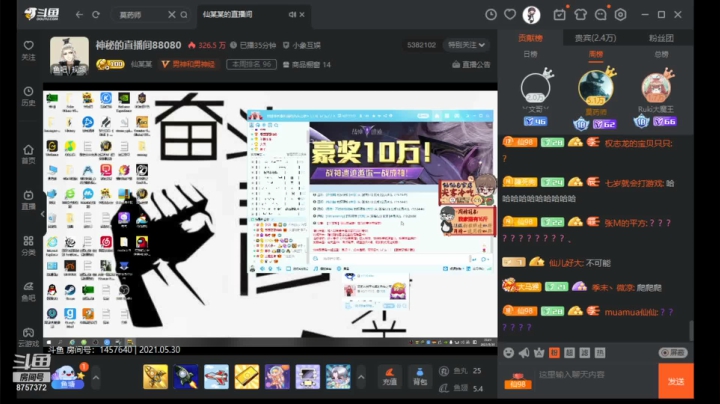Viewport: 720px width, 404px height.
Task: Open the 特别关注 dropdown
Action: [x=466, y=45]
